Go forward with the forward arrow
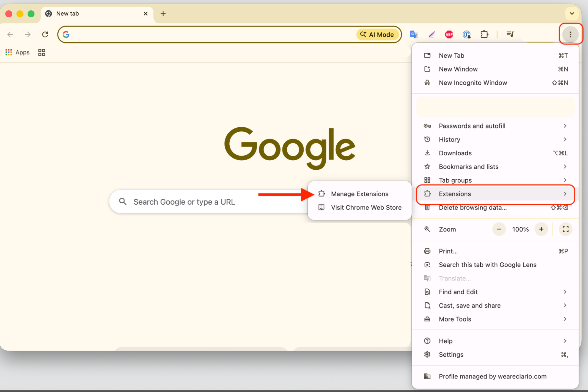 click(x=28, y=34)
